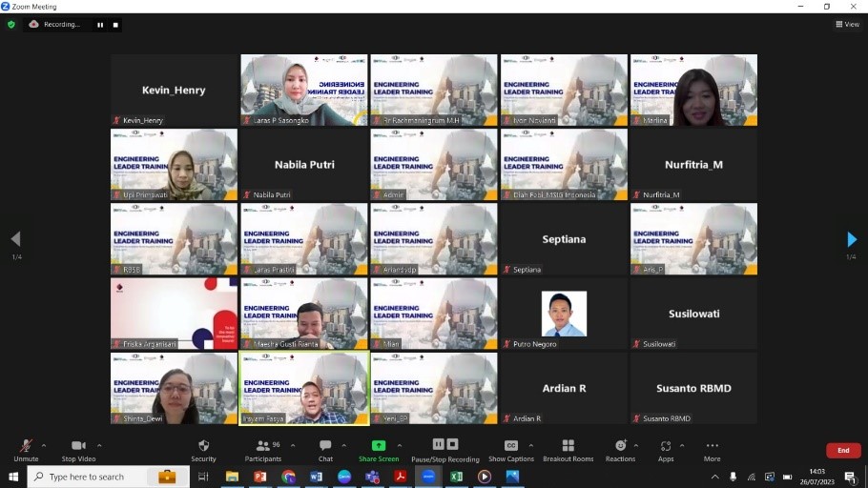Open Word from taskbar

(x=316, y=477)
